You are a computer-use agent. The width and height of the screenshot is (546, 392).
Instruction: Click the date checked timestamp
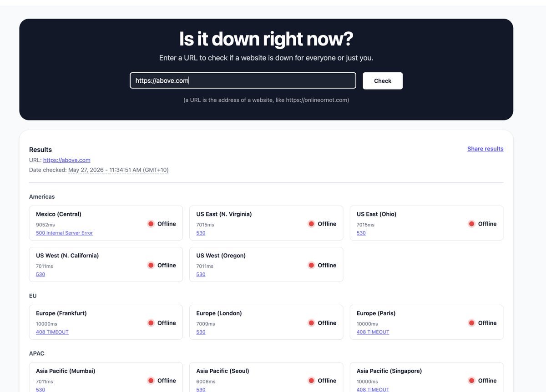(118, 170)
